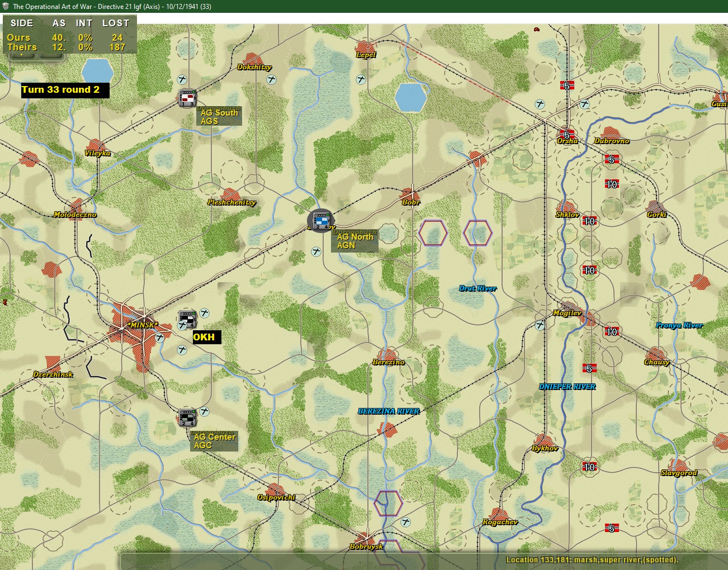Image resolution: width=728 pixels, height=570 pixels.
Task: Click the Slavgorod town label
Action: [x=679, y=473]
